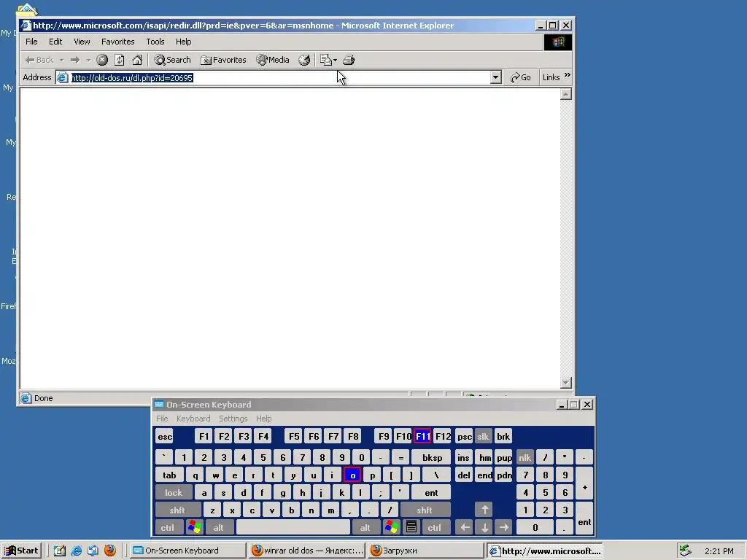Image resolution: width=747 pixels, height=560 pixels.
Task: Click the down arrow key
Action: [484, 527]
